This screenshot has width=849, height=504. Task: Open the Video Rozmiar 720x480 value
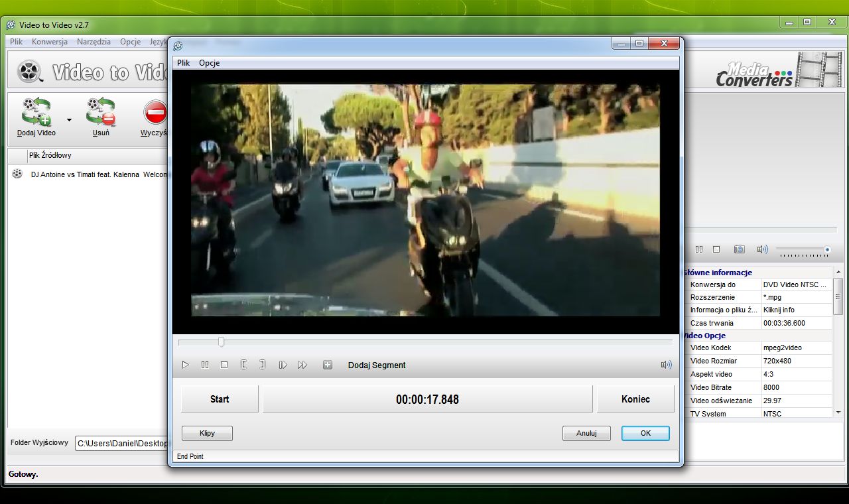(796, 361)
